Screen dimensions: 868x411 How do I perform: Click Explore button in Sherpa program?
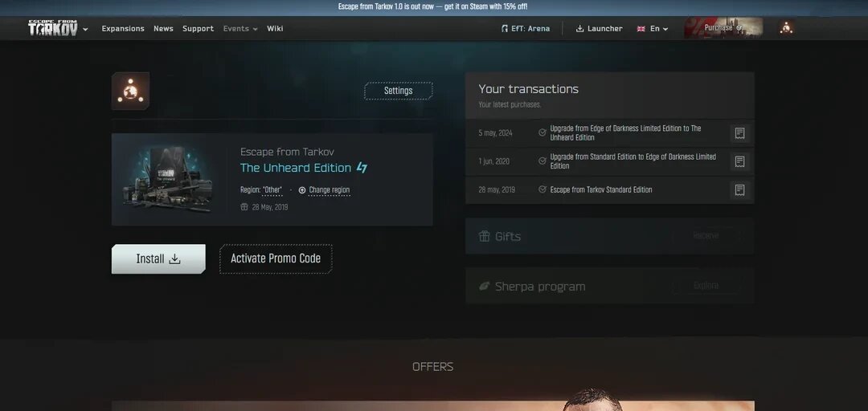(x=706, y=286)
